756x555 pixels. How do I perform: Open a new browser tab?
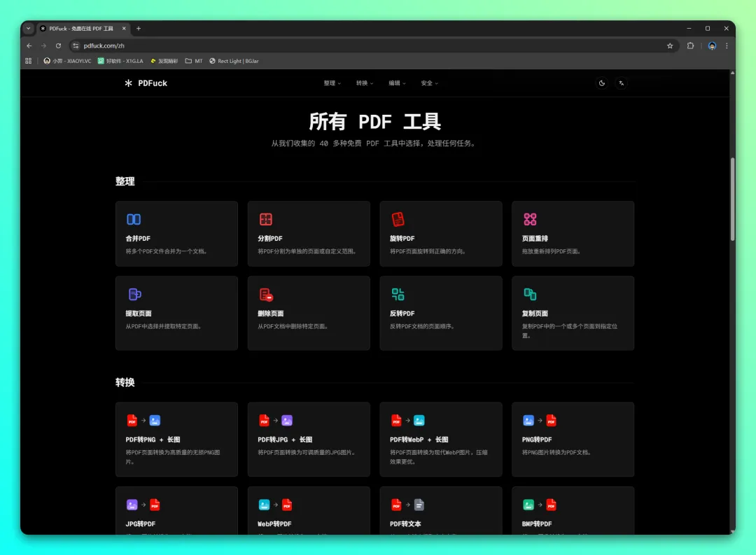coord(139,29)
